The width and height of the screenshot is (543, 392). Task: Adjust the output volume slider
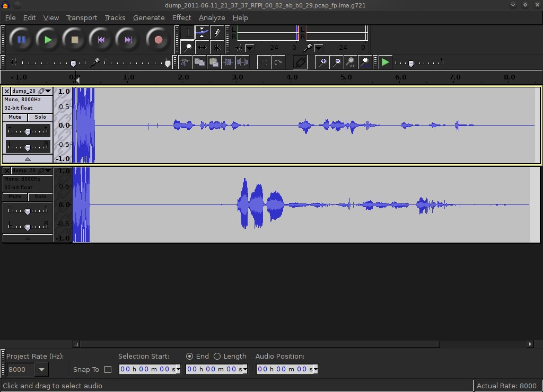pyautogui.click(x=54, y=63)
